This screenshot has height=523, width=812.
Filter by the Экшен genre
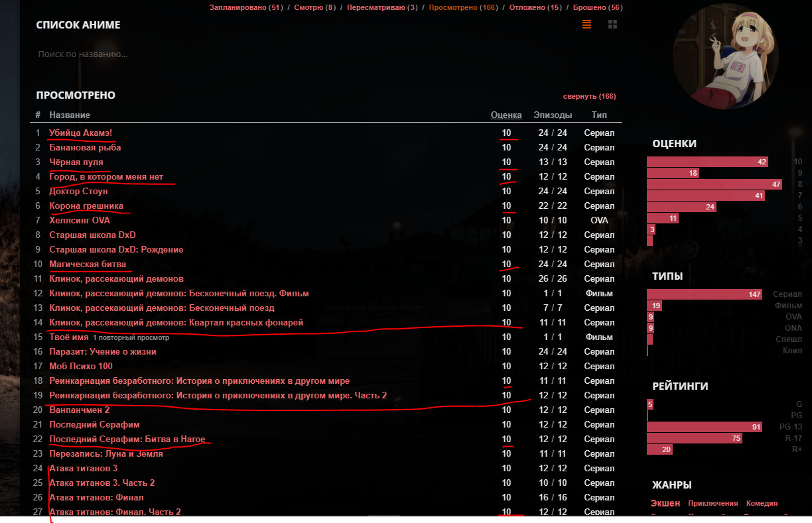pos(665,503)
